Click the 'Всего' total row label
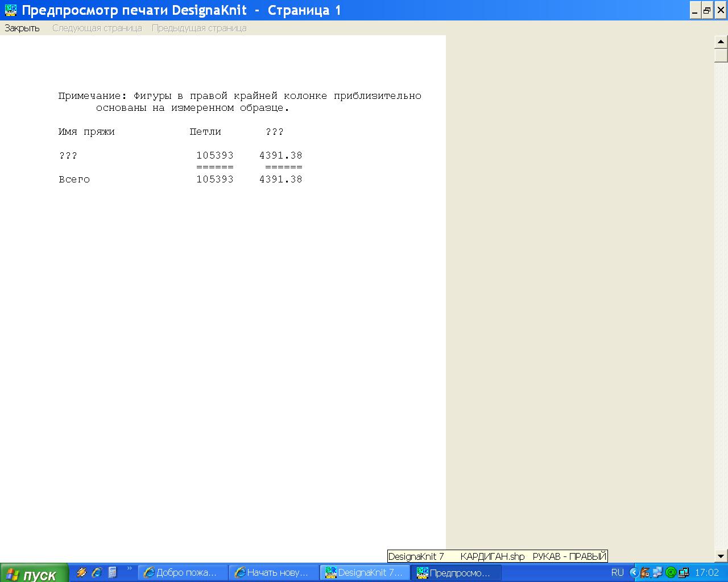Viewport: 728px width, 582px height. click(74, 180)
